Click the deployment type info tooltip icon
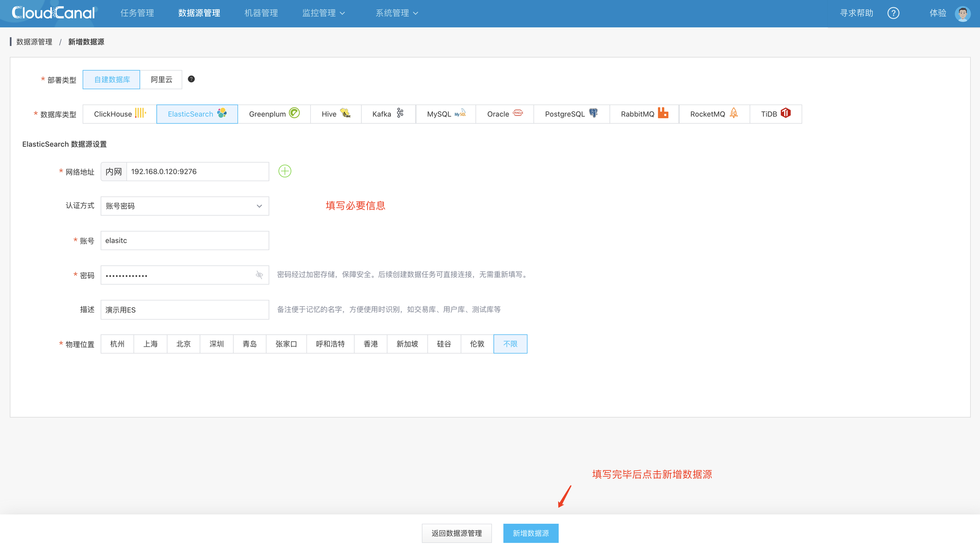This screenshot has height=550, width=980. coord(191,79)
